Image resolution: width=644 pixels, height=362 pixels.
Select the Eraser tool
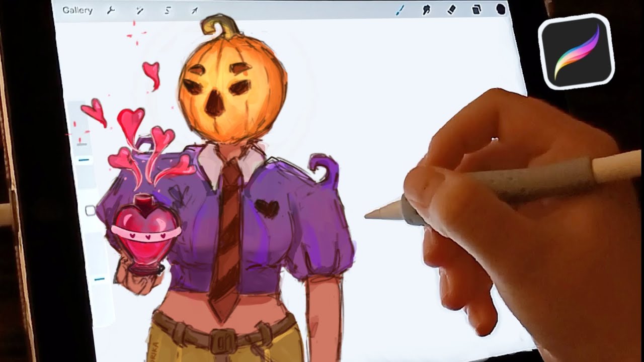pos(451,9)
